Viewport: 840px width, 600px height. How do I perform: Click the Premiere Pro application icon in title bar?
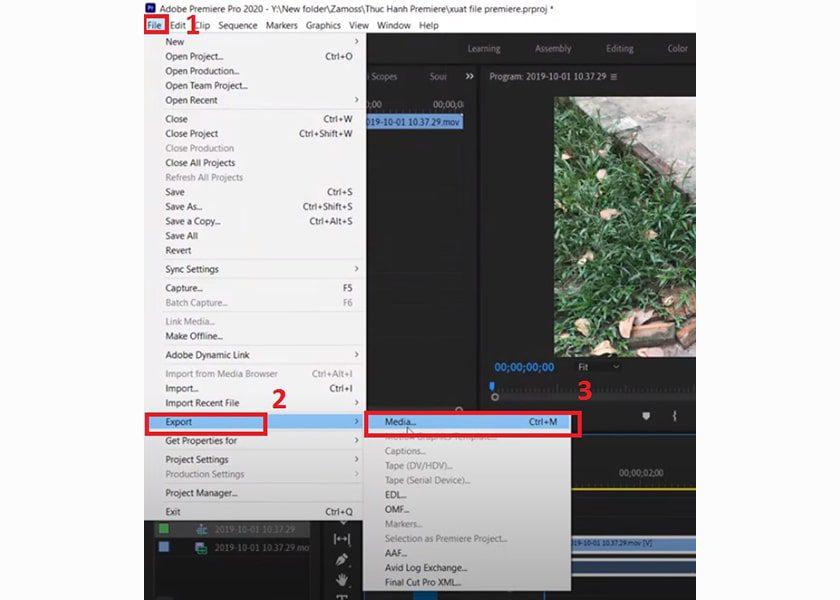[151, 8]
